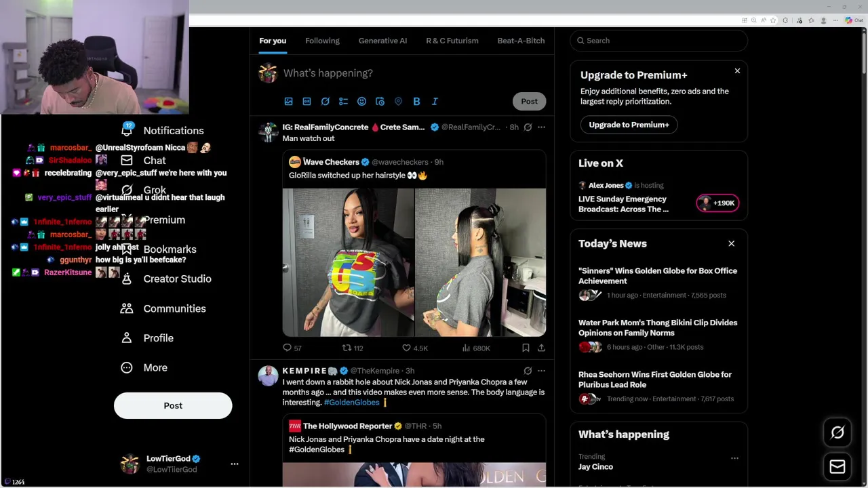The width and height of the screenshot is (868, 488).
Task: Open Profile person icon in sidebar
Action: (127, 338)
